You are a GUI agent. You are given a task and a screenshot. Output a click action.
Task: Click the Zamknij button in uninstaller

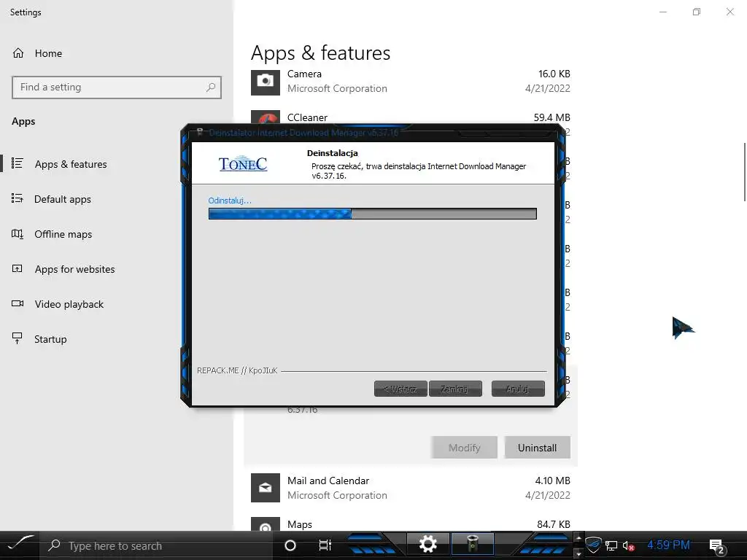coord(455,389)
